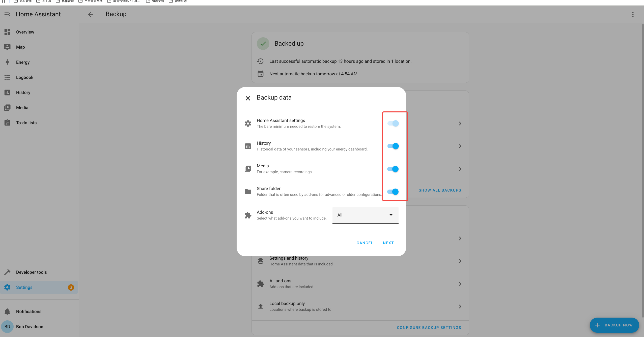Click the calendar icon beside next automatic backup
The image size is (644, 337).
coord(261,74)
